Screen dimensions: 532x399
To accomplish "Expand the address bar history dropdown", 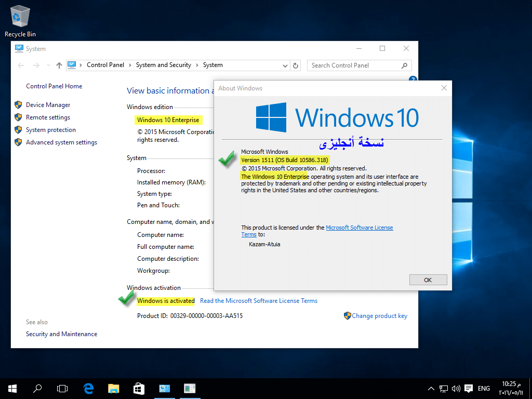I will pyautogui.click(x=285, y=65).
